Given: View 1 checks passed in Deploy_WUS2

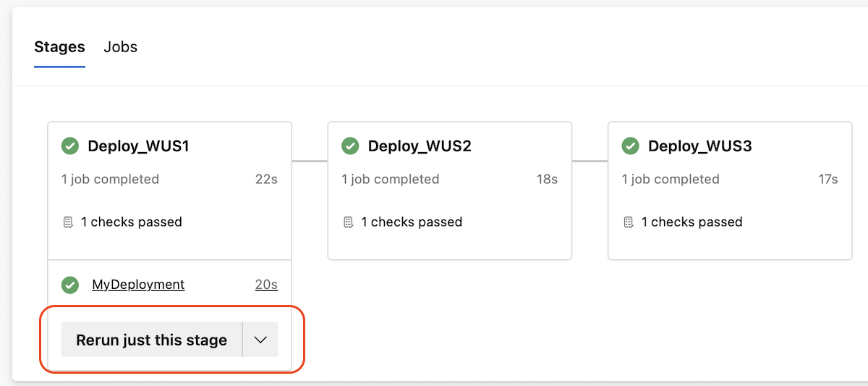Looking at the screenshot, I should tap(412, 222).
